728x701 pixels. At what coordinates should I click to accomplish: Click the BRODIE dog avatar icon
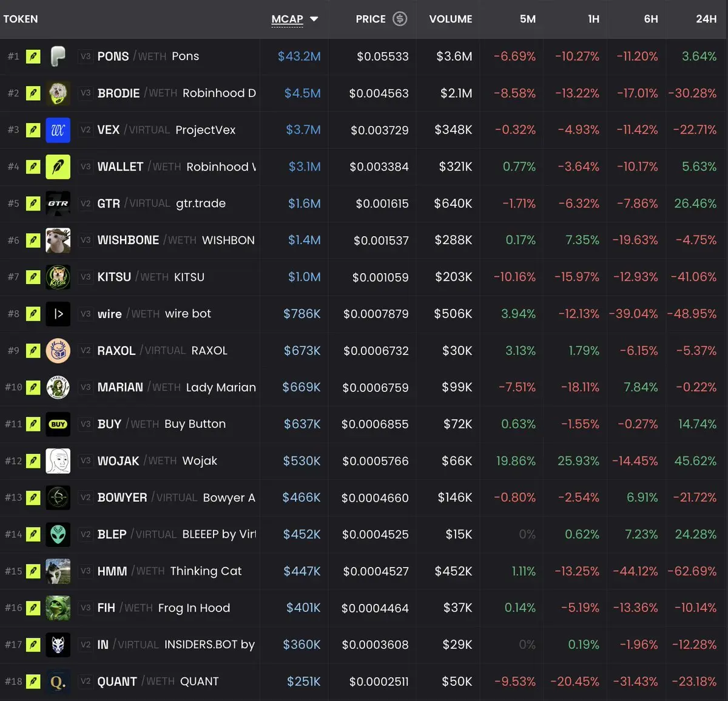click(58, 93)
